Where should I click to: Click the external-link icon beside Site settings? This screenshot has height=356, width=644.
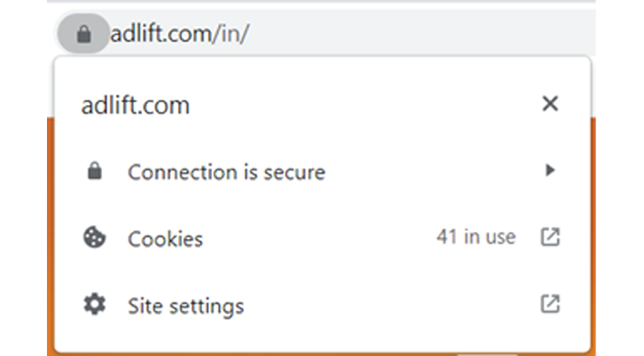pyautogui.click(x=550, y=304)
